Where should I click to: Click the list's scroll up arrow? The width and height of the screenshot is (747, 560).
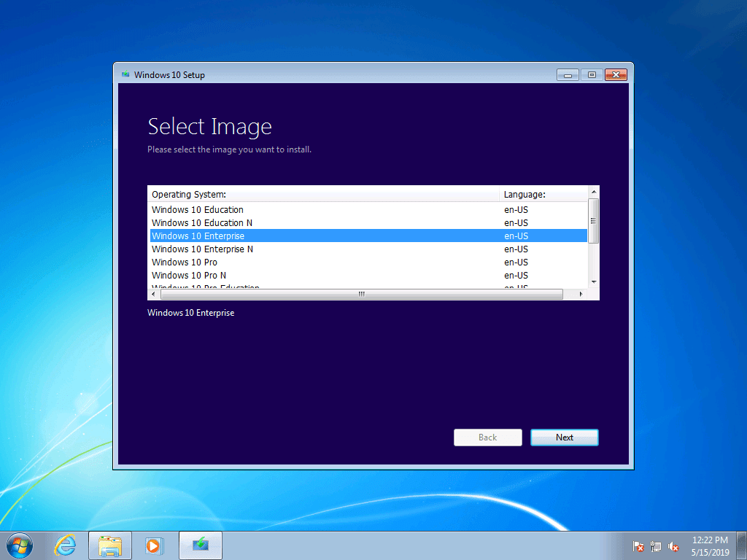coord(594,192)
